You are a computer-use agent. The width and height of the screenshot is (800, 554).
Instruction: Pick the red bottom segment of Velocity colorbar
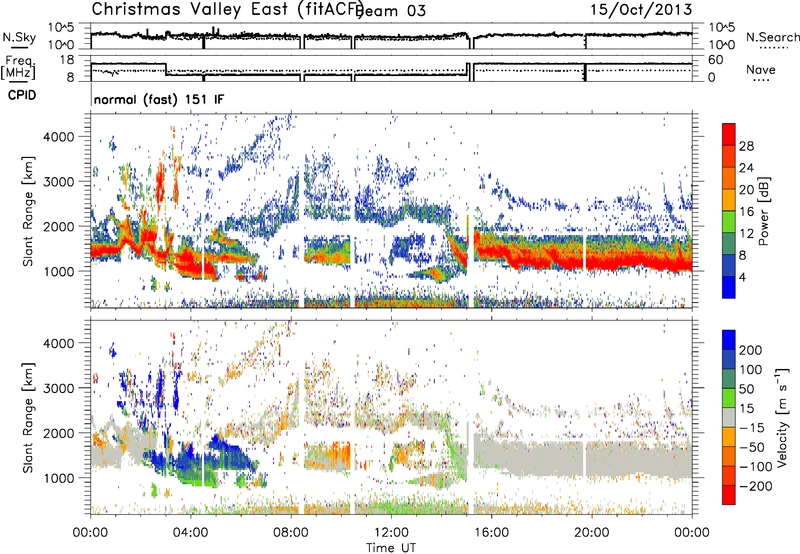coord(729,495)
